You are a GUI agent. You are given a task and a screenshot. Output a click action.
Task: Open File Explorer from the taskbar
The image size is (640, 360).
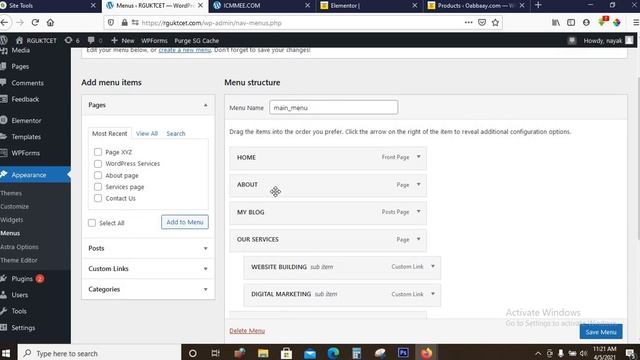pos(263,353)
